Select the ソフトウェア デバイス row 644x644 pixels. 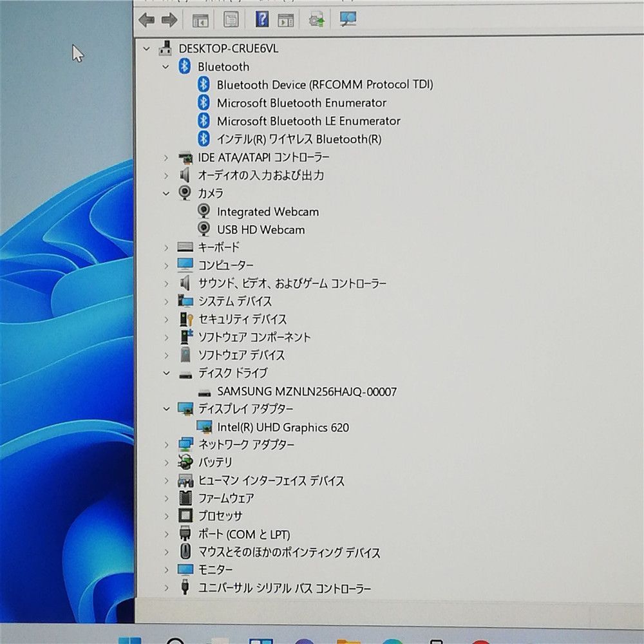(241, 355)
